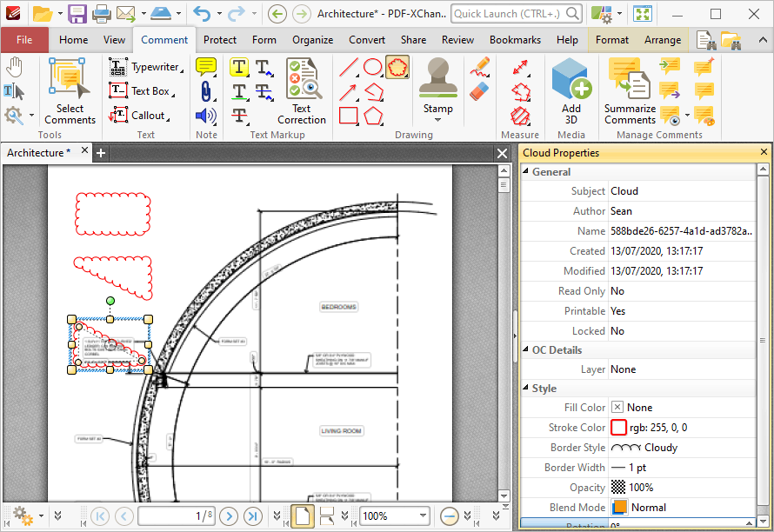The width and height of the screenshot is (774, 532).
Task: Click the red Stroke Color swatch
Action: click(x=618, y=428)
